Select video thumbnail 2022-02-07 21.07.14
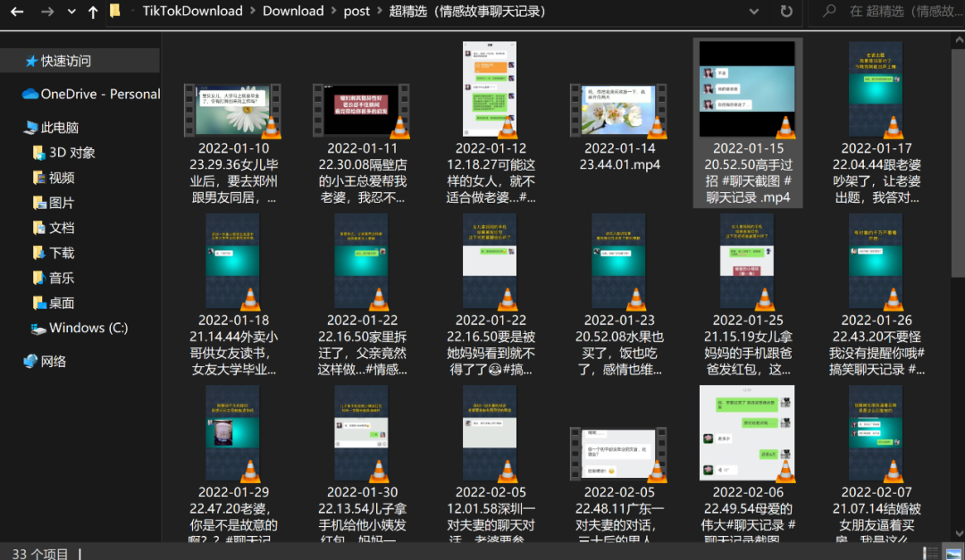Image resolution: width=965 pixels, height=560 pixels. tap(876, 433)
